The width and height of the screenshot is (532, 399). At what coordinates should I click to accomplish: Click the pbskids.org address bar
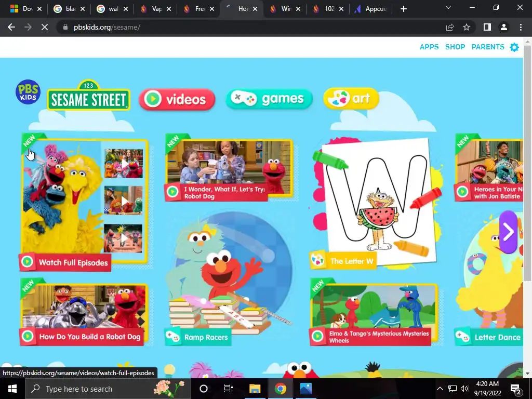pos(251,27)
